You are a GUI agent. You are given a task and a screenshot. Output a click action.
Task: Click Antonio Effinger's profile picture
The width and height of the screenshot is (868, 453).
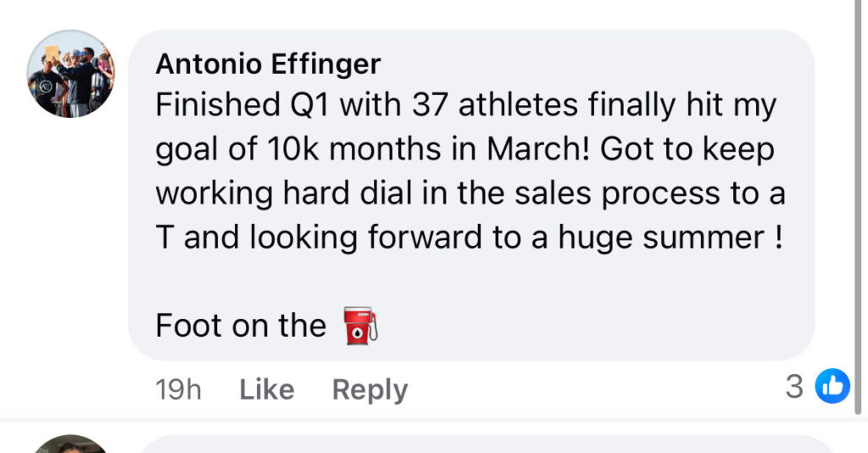pos(70,74)
